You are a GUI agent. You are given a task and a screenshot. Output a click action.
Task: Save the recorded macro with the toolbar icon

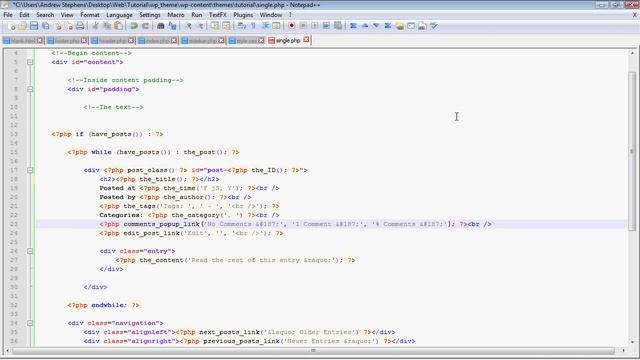(338, 26)
